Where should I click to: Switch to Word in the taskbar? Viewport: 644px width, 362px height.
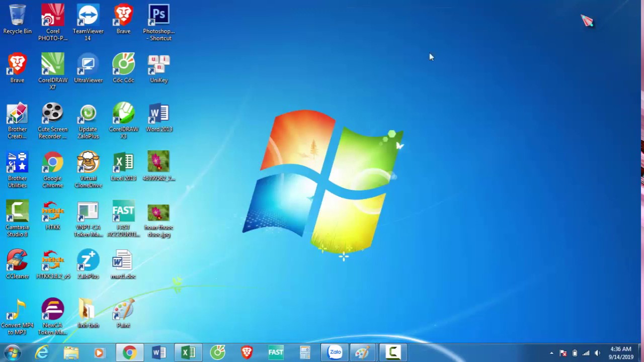pos(158,353)
